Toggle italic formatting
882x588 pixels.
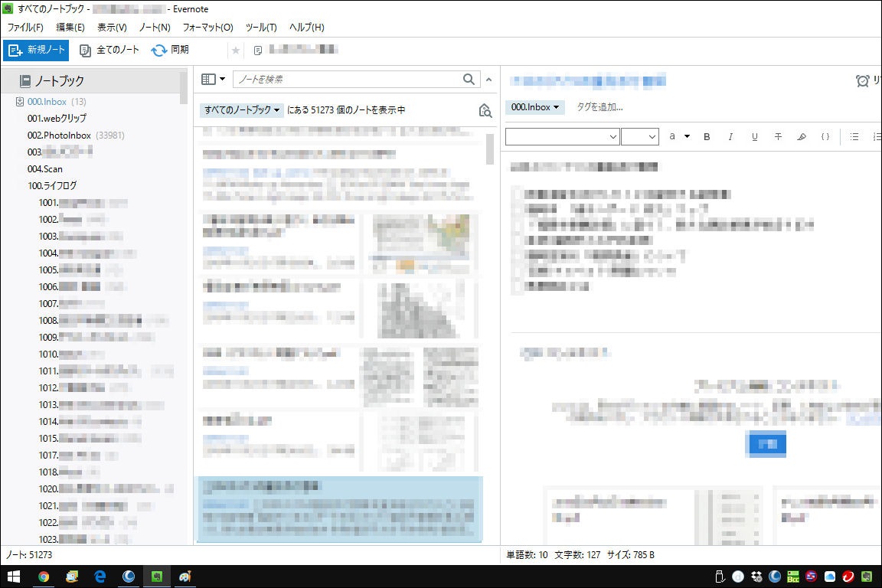730,137
